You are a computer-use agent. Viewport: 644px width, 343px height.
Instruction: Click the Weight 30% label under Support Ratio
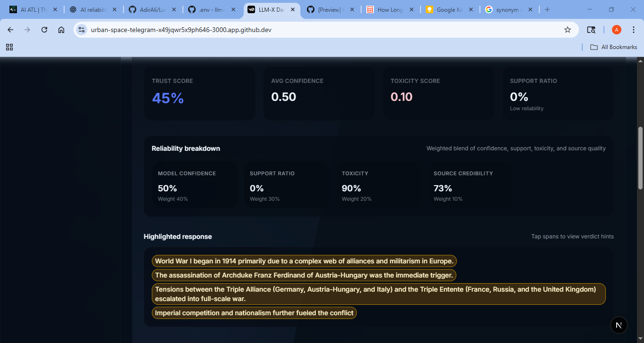pyautogui.click(x=264, y=199)
